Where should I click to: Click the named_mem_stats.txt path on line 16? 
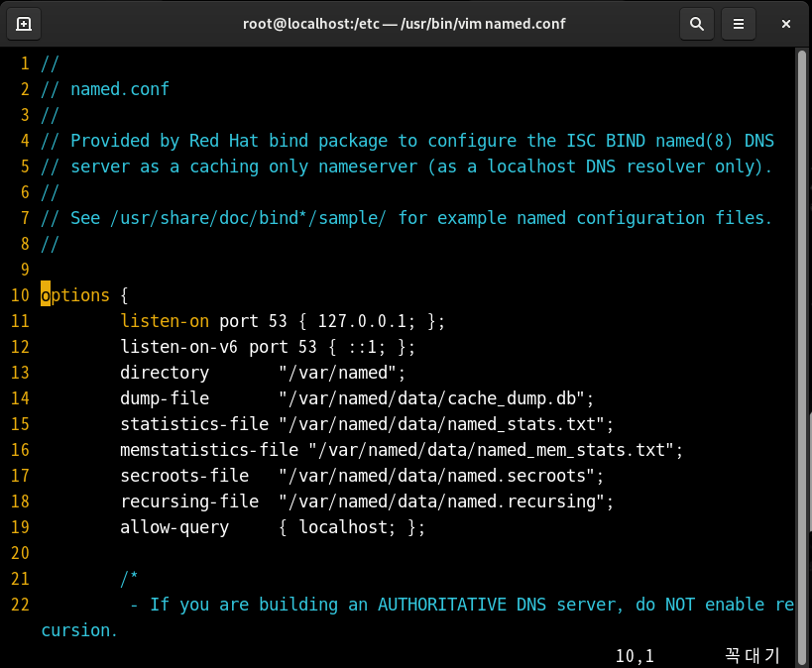tap(496, 450)
